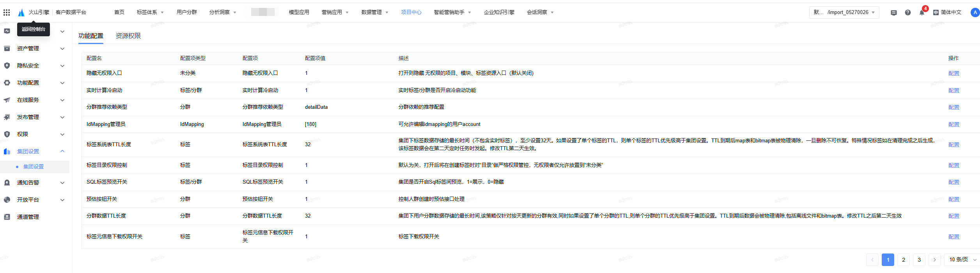Click the top sidebar monitor icon
The height and width of the screenshot is (273, 980).
point(7,31)
